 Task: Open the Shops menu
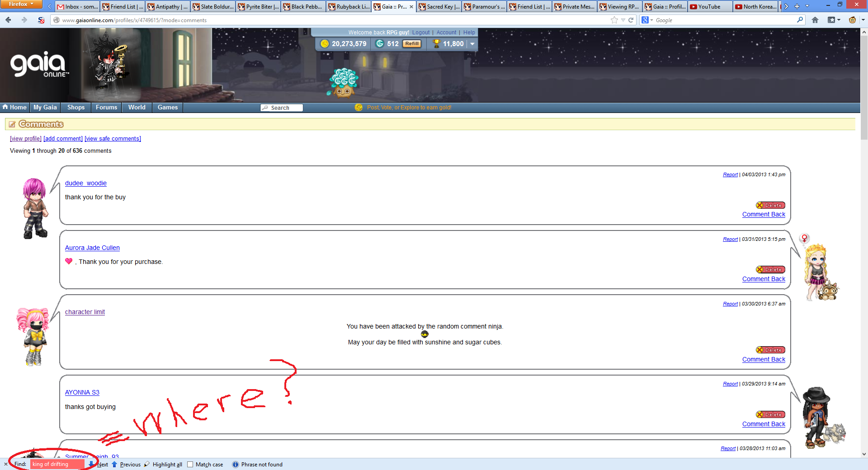click(76, 107)
